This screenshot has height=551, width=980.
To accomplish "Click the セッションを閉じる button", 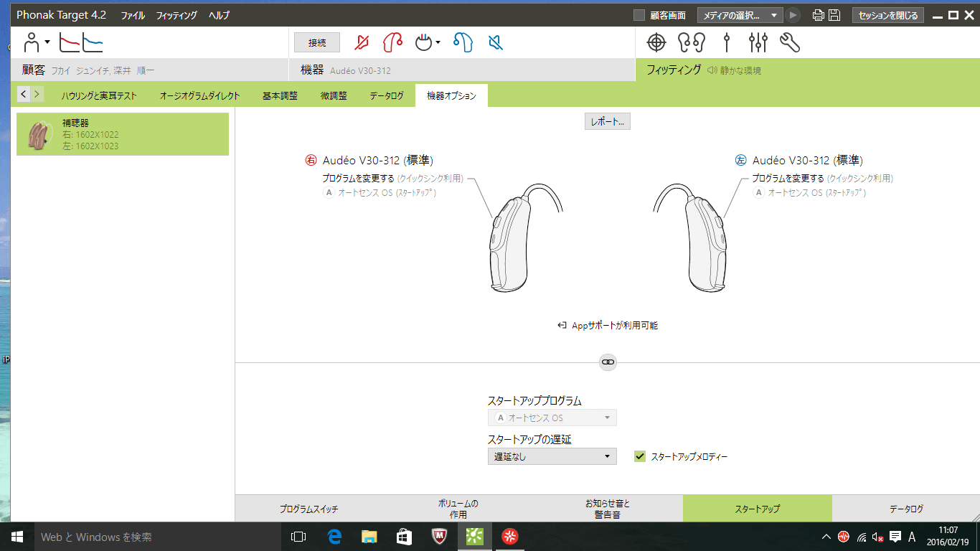I will [888, 15].
